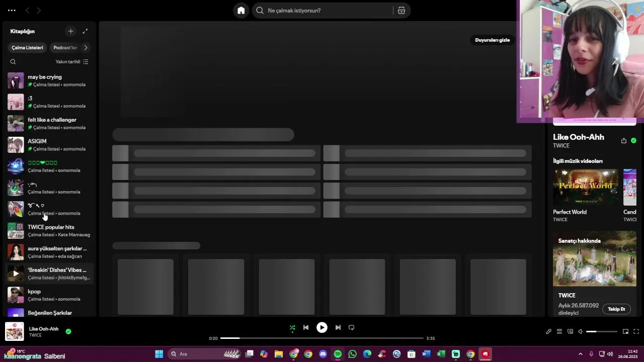Follow TWICE with 'Takip Et' button
The height and width of the screenshot is (362, 644).
tap(616, 309)
